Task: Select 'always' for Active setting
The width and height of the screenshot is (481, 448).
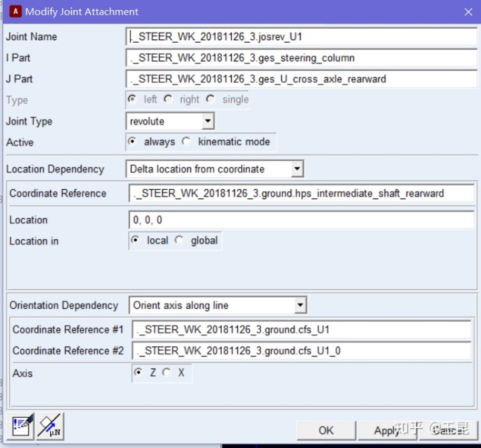Action: point(132,142)
